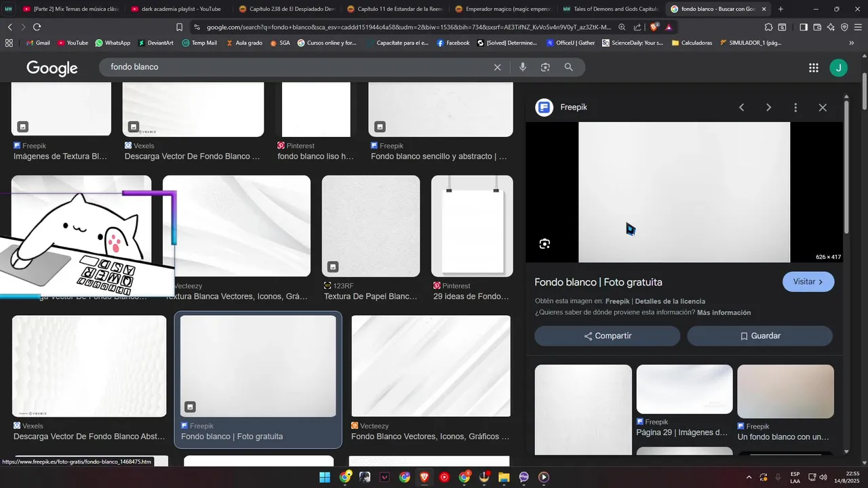This screenshot has width=868, height=488.
Task: Click the browser address bar URL
Action: pos(409,27)
